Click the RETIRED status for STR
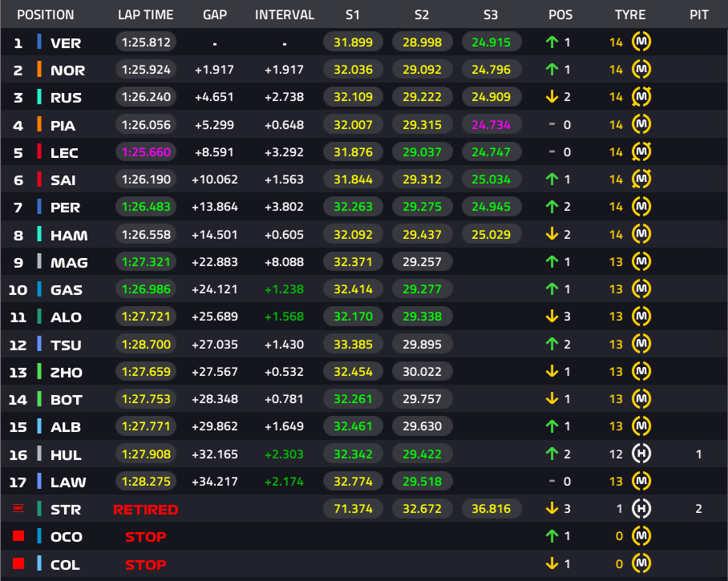 coord(145,510)
